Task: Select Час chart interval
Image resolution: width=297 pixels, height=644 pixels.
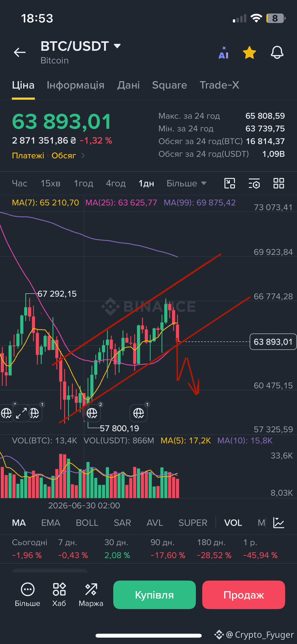Action: [x=20, y=184]
